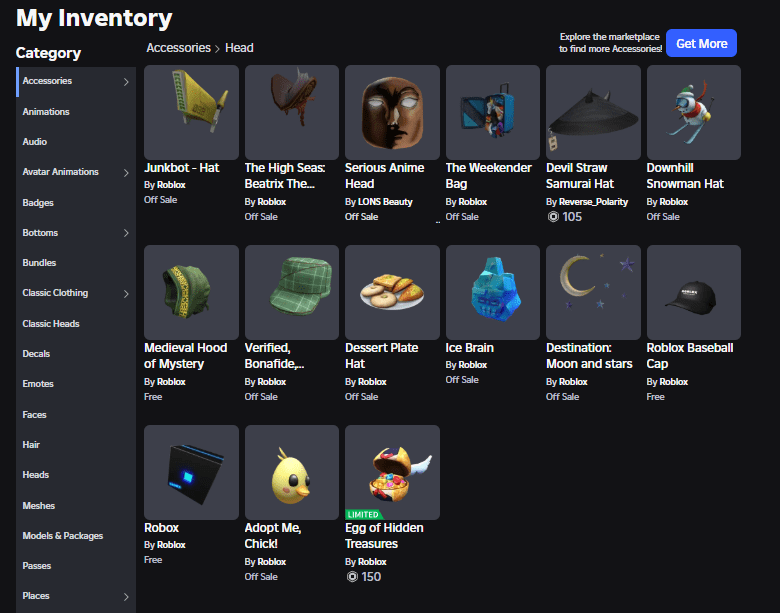This screenshot has width=780, height=613.
Task: Click the Accessories breadcrumb link
Action: tap(178, 48)
